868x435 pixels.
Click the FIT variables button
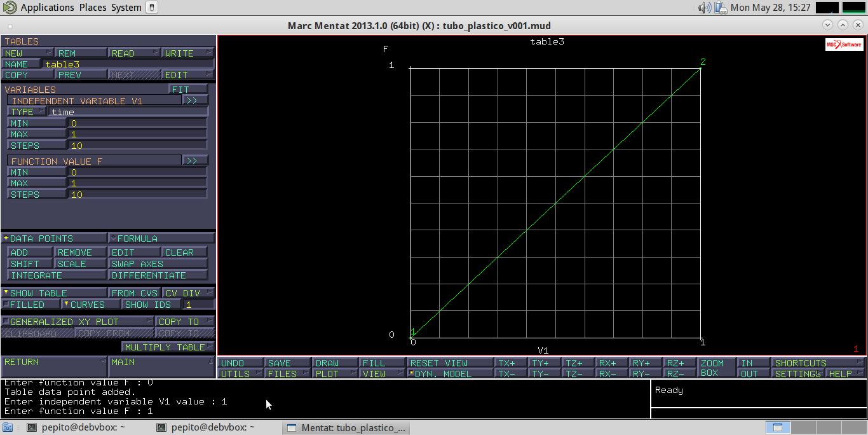tap(188, 90)
